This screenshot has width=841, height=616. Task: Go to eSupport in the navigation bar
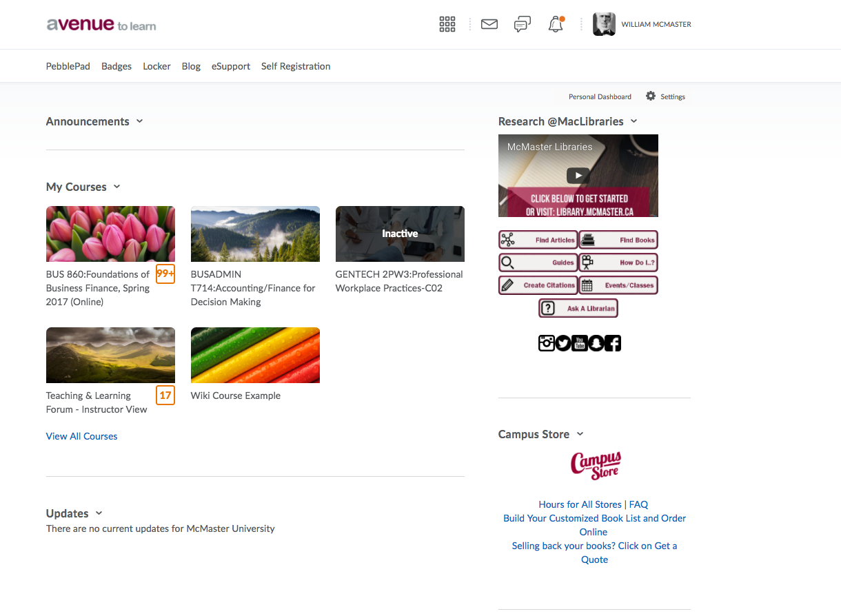click(231, 66)
